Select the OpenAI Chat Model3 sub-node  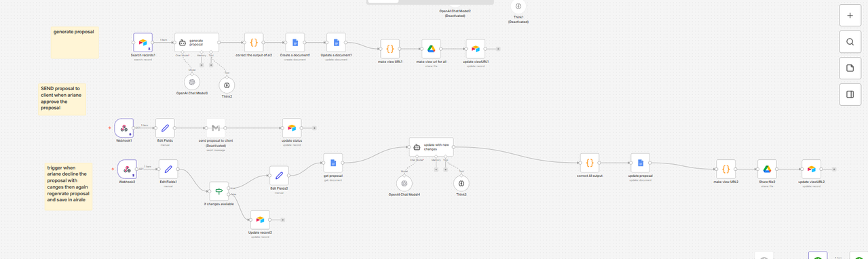pos(192,82)
